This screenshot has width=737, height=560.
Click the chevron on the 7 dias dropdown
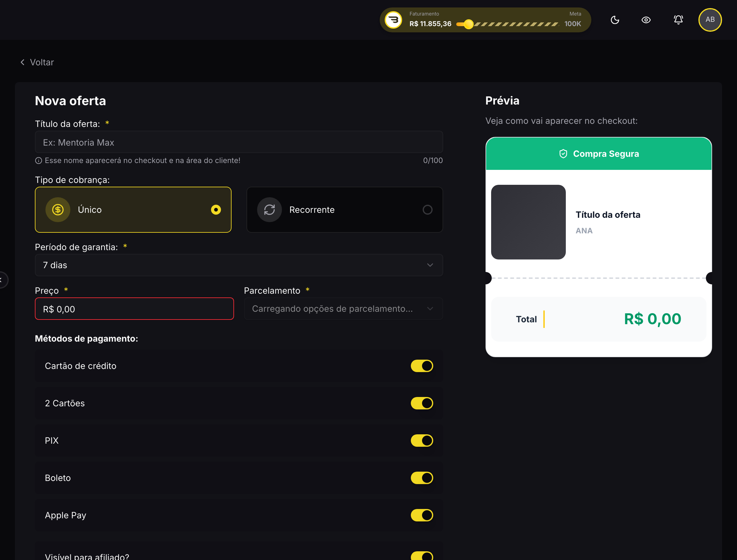point(430,265)
